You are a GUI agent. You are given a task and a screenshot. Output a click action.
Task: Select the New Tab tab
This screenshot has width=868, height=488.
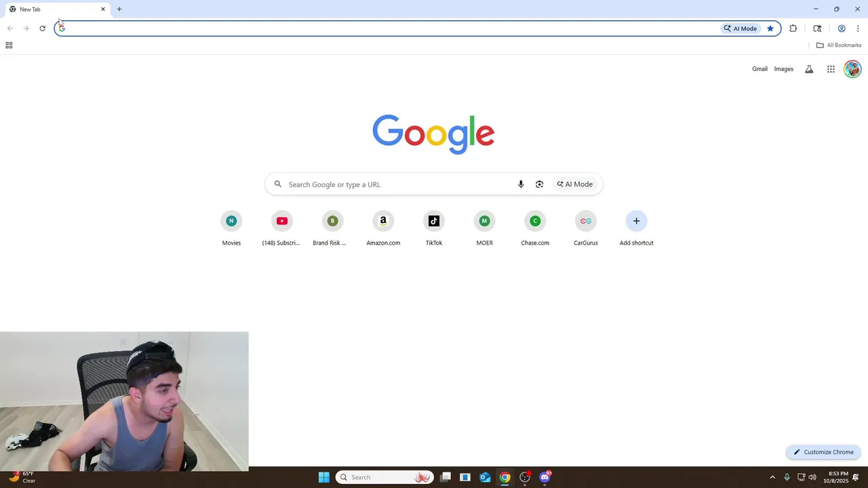tap(58, 9)
